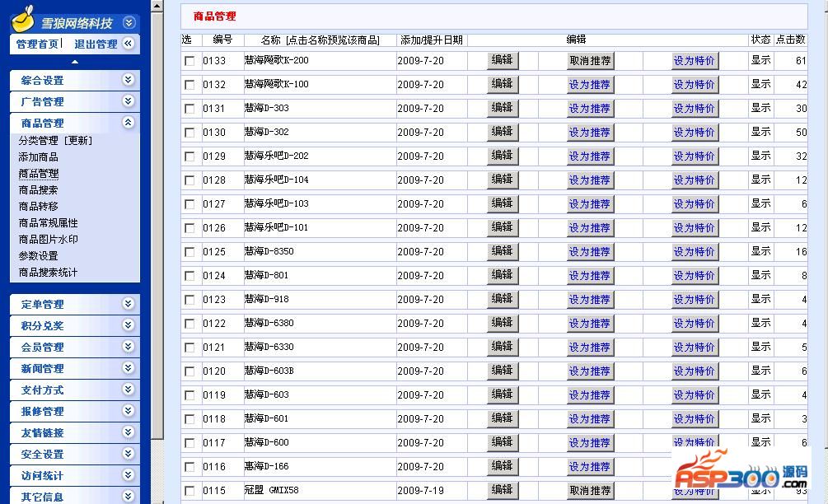Expand the 安全设置 chevron
Screen dimensions: 828x504
point(129,453)
